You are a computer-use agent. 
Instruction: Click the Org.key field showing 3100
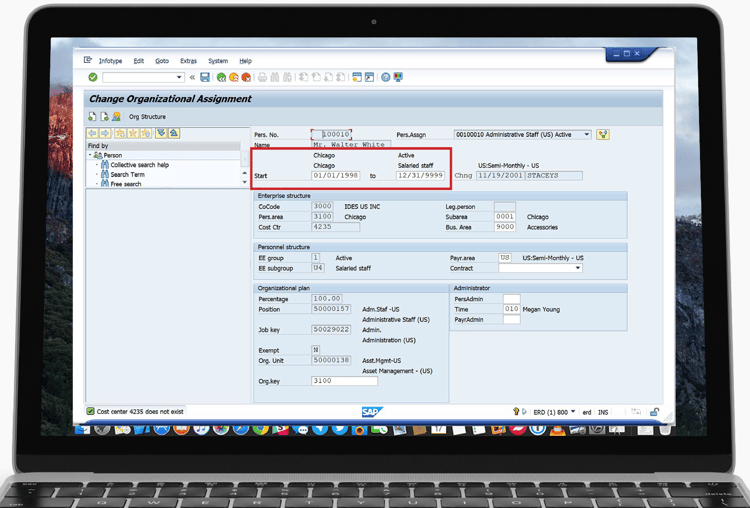[344, 381]
